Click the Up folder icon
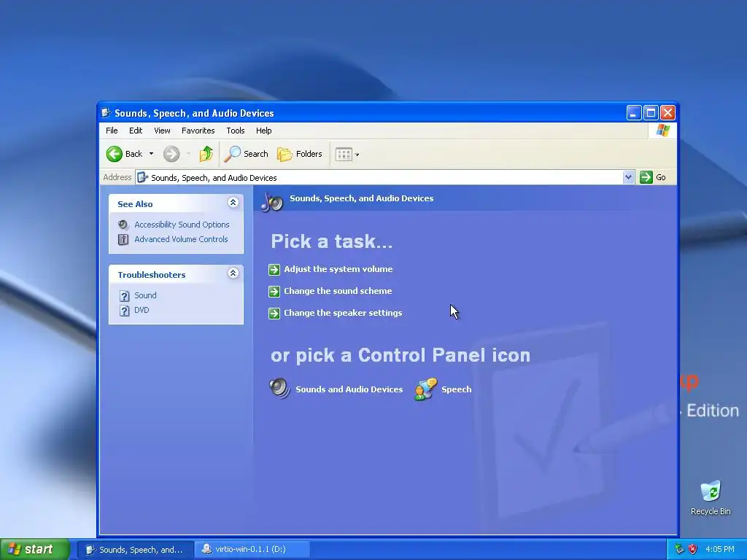Viewport: 747px width, 560px height. click(x=206, y=154)
